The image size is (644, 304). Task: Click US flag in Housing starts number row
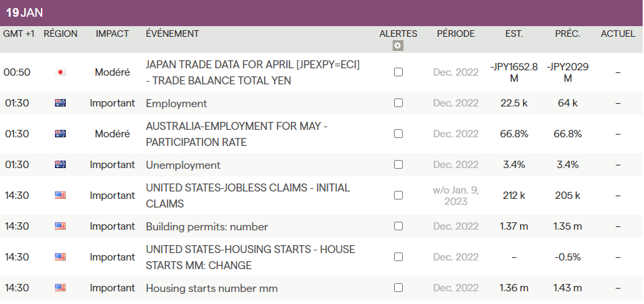pos(60,288)
